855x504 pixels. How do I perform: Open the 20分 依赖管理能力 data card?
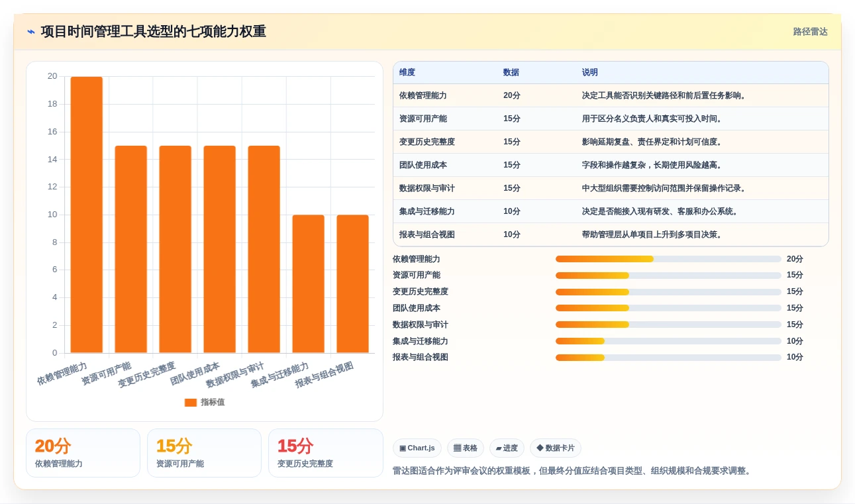tap(83, 453)
